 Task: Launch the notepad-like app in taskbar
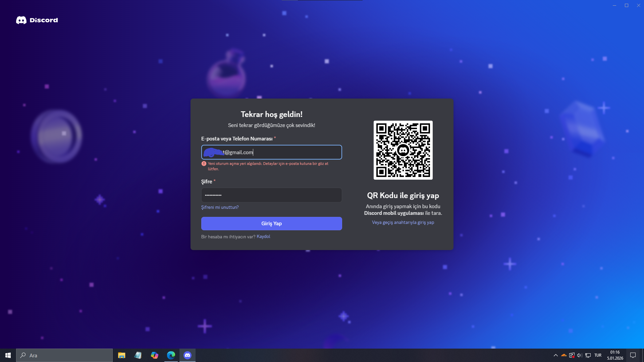[x=138, y=355]
